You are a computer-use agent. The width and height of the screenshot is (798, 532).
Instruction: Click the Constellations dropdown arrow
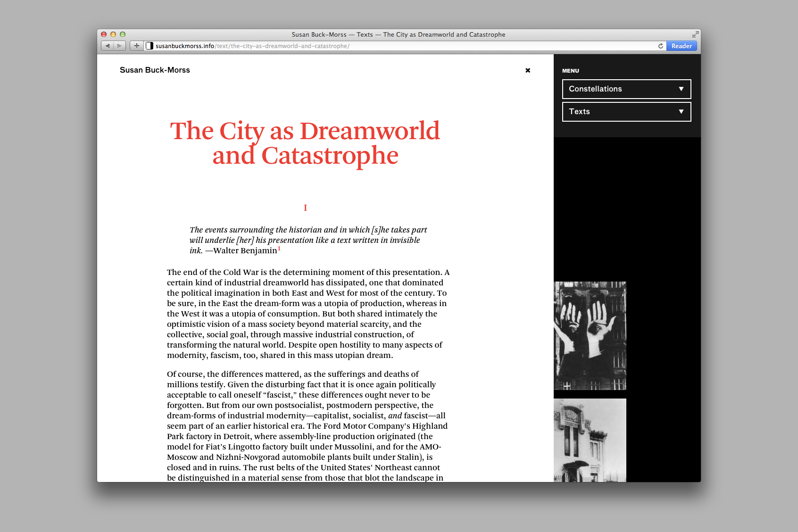click(681, 89)
